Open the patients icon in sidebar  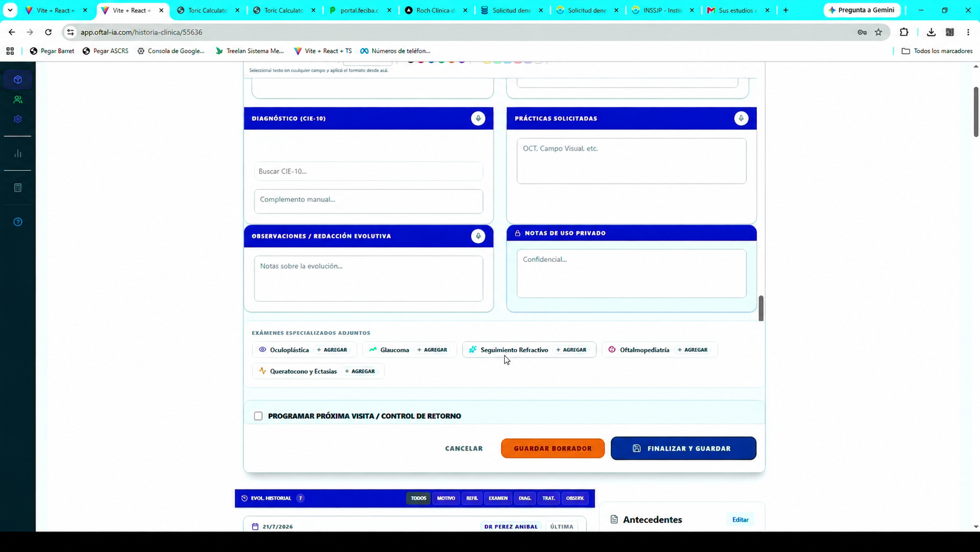tap(18, 100)
